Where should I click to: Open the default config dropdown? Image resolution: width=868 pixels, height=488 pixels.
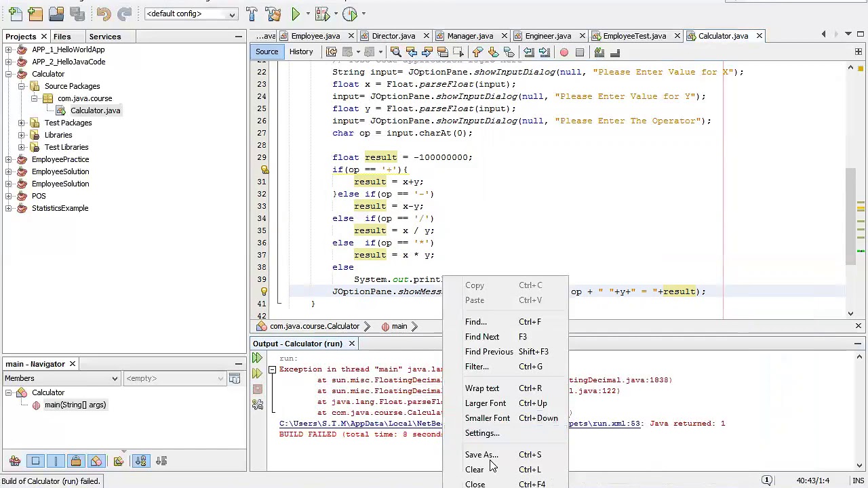(x=191, y=14)
